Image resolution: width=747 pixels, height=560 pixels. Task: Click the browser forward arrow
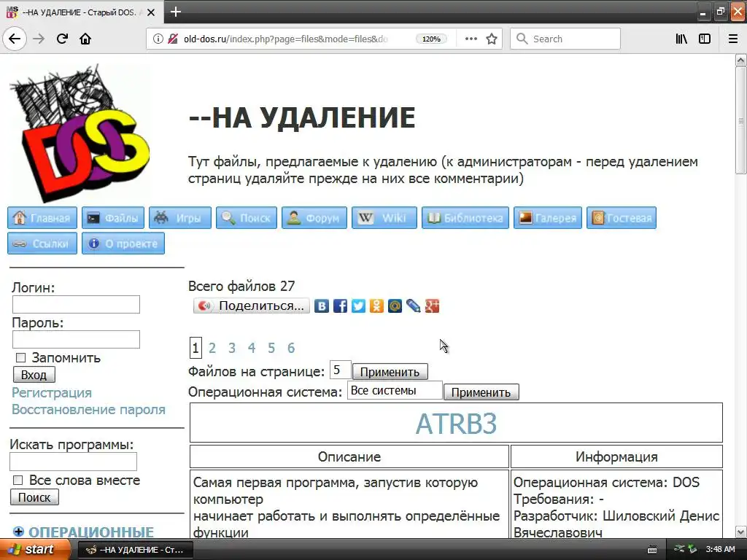(x=39, y=39)
